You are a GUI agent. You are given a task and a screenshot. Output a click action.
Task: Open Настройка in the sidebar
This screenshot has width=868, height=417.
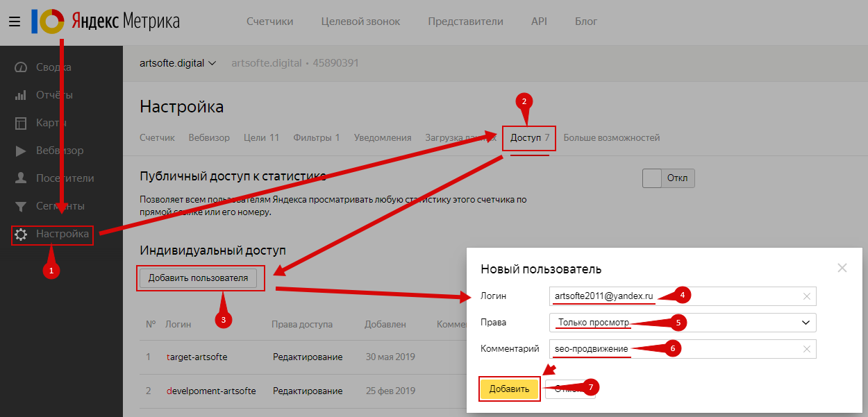[52, 234]
